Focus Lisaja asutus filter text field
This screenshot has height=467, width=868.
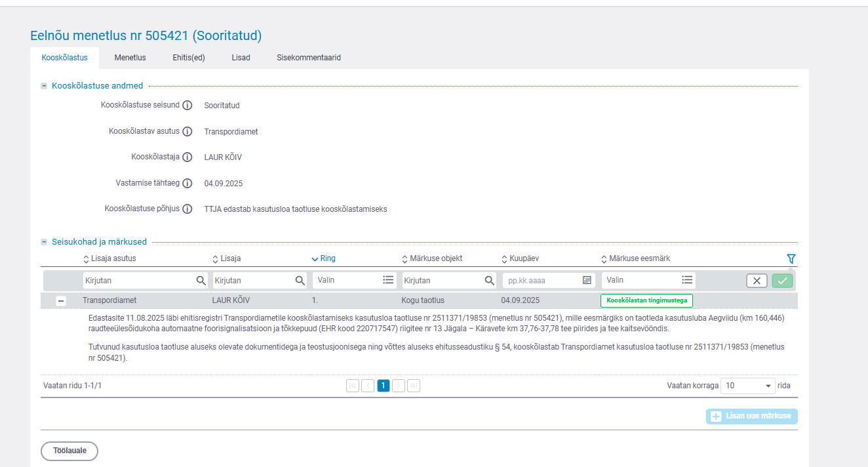click(x=145, y=280)
